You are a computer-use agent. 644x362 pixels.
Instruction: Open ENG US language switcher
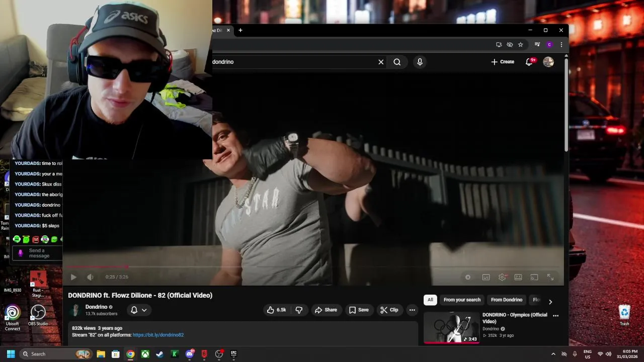588,354
